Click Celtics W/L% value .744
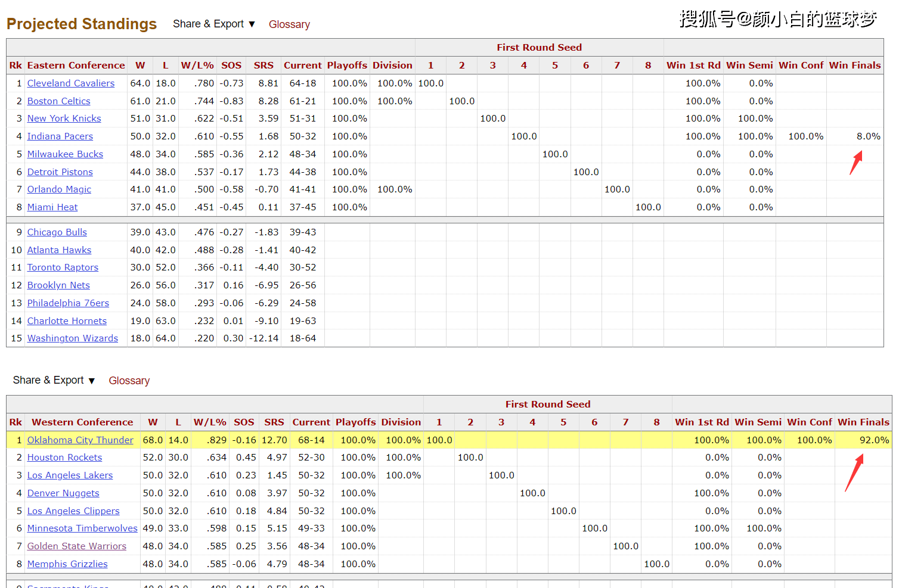 197,101
